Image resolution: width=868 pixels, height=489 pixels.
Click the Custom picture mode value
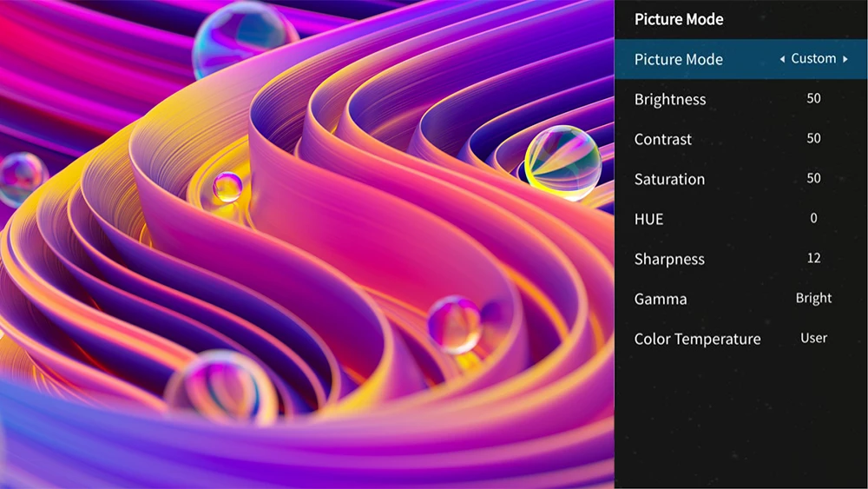coord(813,59)
